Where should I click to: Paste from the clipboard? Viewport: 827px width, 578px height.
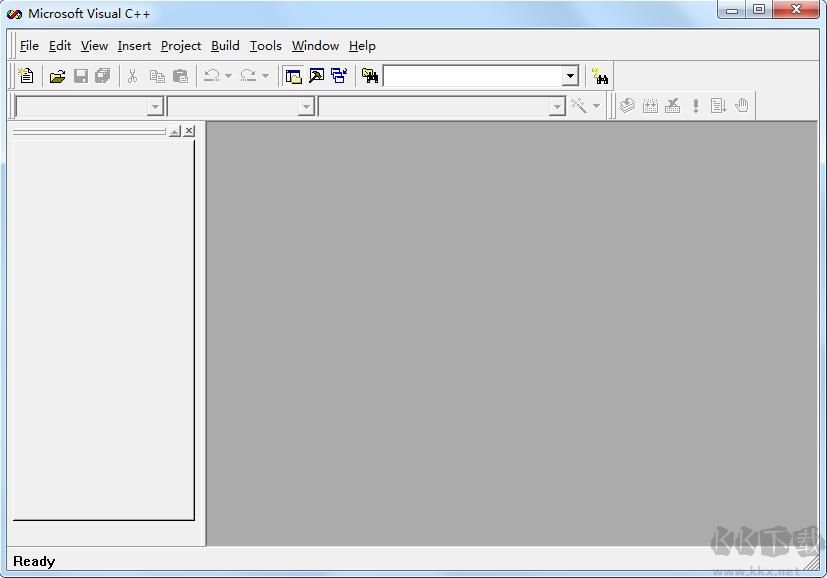[x=180, y=75]
